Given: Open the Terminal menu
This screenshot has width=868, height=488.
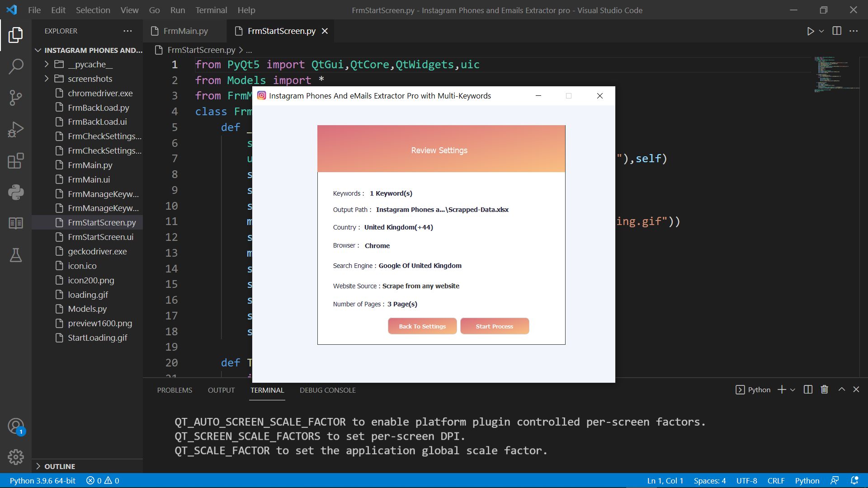Looking at the screenshot, I should coord(211,10).
